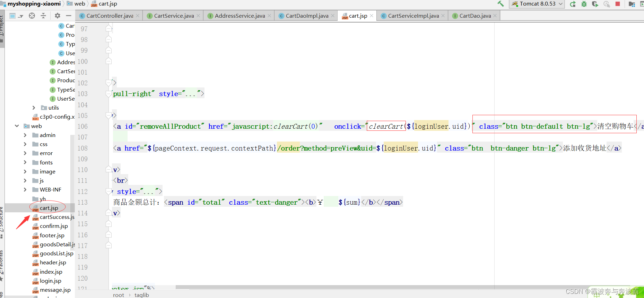This screenshot has height=298, width=644.
Task: Close the AddressService.java tab
Action: pos(269,16)
